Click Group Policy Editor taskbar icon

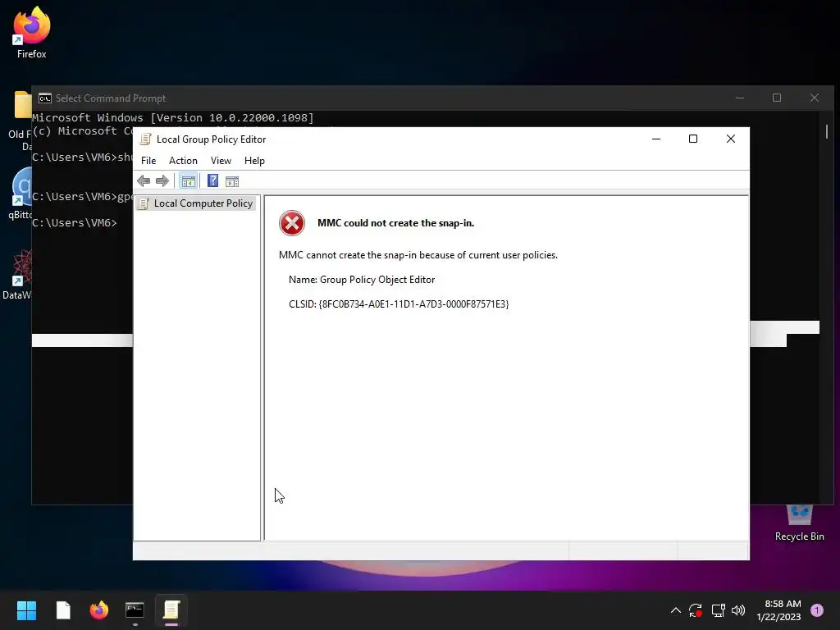pyautogui.click(x=171, y=610)
